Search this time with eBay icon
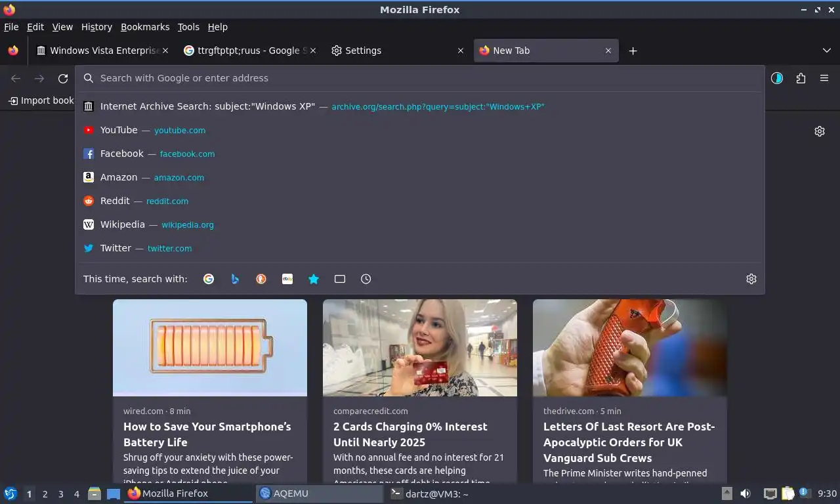Image resolution: width=840 pixels, height=504 pixels. pyautogui.click(x=287, y=279)
